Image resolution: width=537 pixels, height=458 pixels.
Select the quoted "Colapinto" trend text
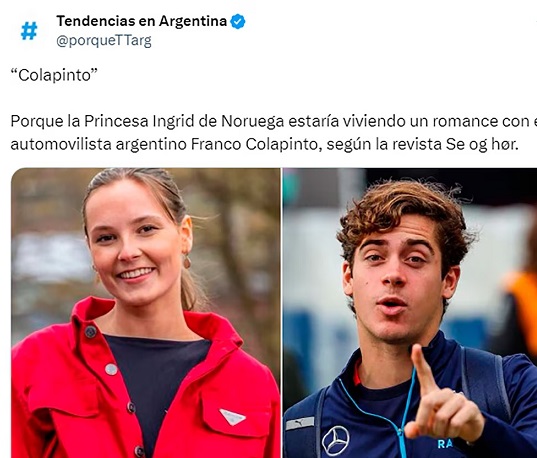(x=54, y=75)
